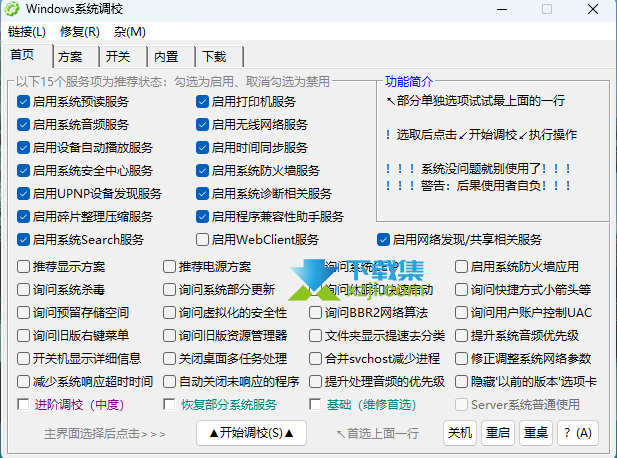Image resolution: width=617 pixels, height=458 pixels.
Task: Open the 修复(R) menu
Action: click(x=80, y=31)
